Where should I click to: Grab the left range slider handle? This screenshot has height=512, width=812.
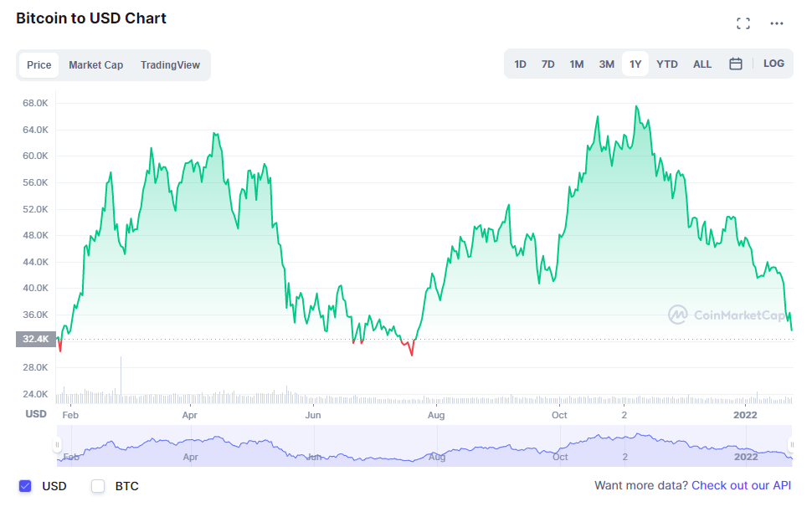pyautogui.click(x=58, y=445)
